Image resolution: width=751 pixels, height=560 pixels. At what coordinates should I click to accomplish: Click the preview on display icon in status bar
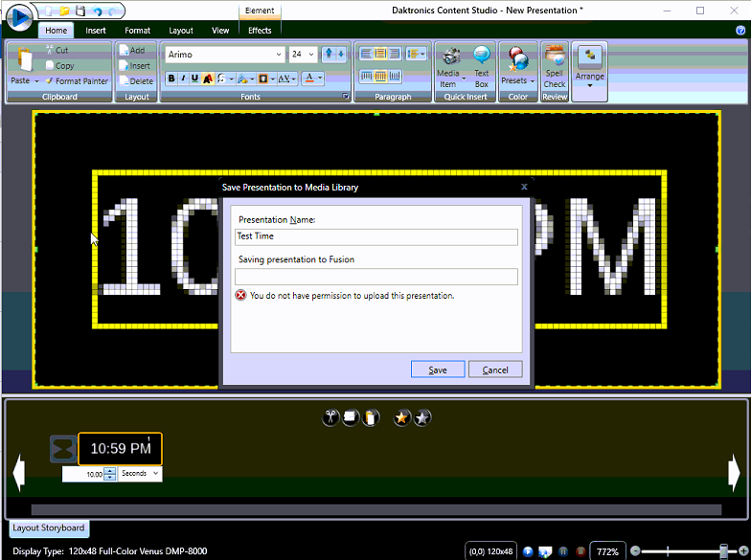[x=545, y=551]
